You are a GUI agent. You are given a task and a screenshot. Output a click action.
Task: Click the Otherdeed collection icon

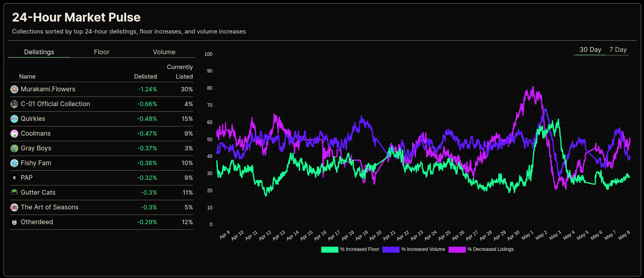[x=14, y=222]
